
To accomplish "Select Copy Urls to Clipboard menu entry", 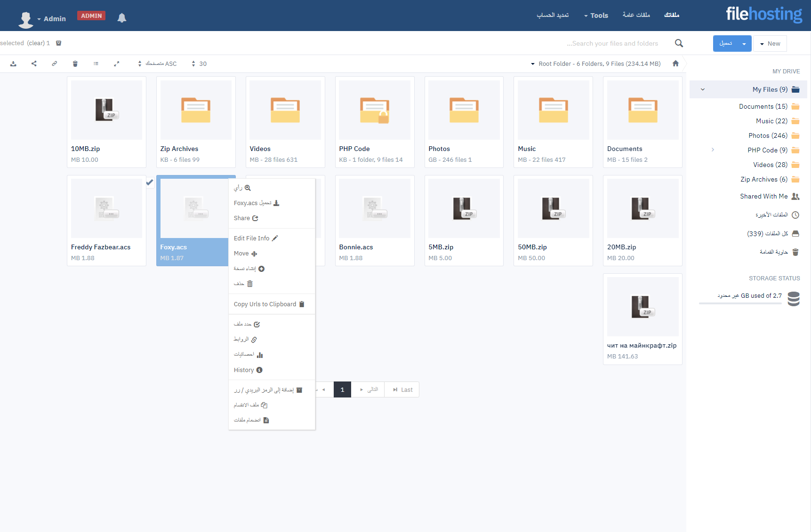I will [269, 304].
